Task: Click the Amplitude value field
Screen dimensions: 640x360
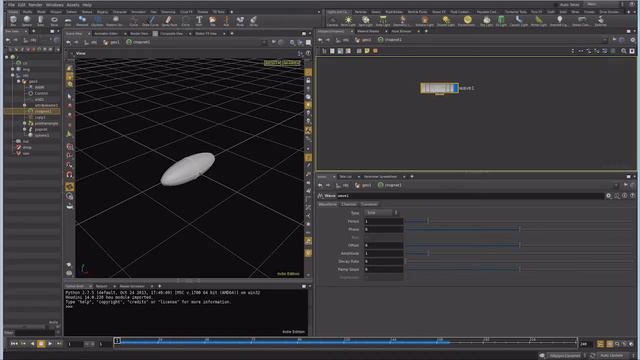Action: coord(384,253)
